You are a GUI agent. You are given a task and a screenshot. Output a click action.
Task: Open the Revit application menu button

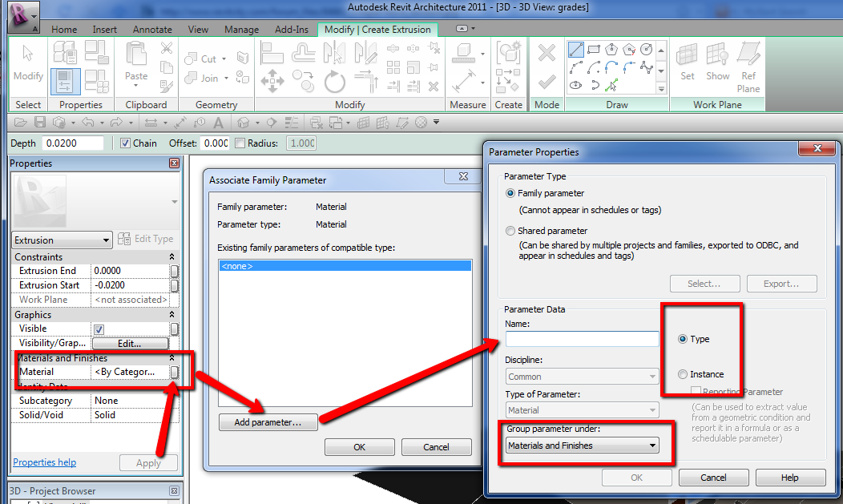coord(24,17)
